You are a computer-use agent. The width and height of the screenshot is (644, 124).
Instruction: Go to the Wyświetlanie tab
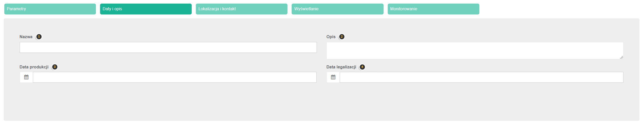pyautogui.click(x=337, y=9)
